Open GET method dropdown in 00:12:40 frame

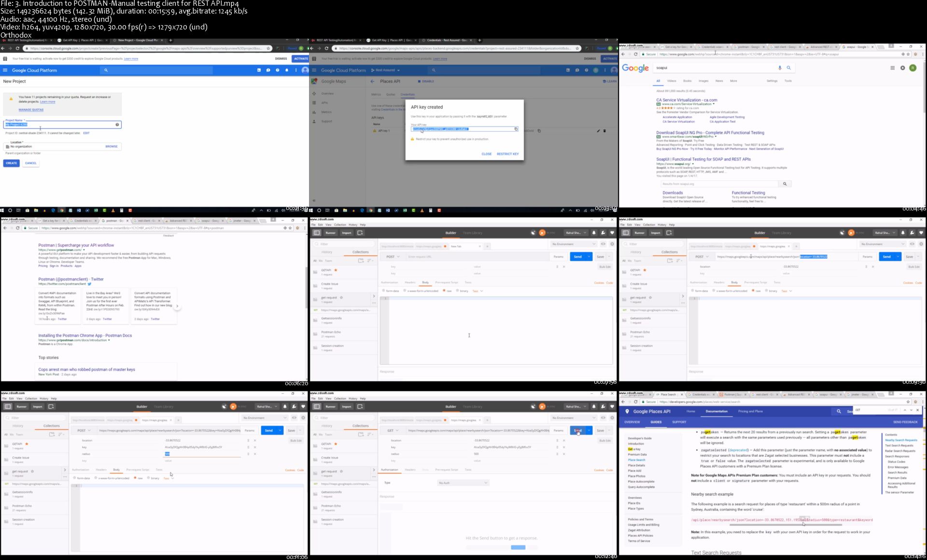(x=393, y=431)
